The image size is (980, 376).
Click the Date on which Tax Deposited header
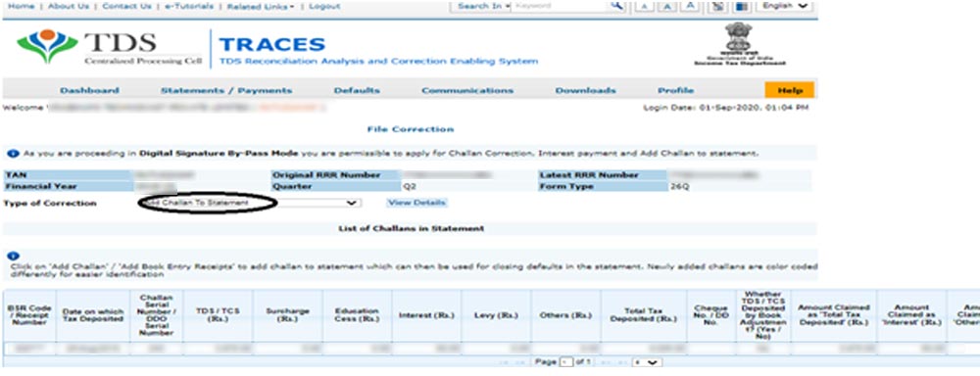[x=92, y=315]
